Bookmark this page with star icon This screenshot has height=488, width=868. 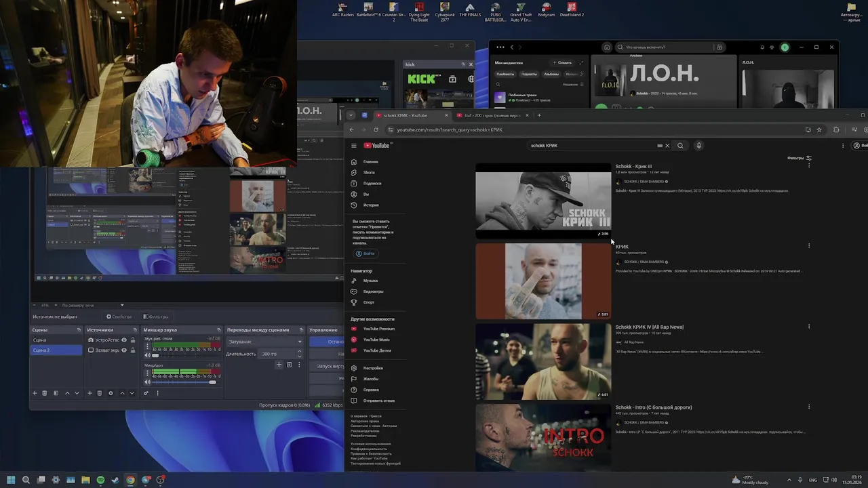click(819, 129)
